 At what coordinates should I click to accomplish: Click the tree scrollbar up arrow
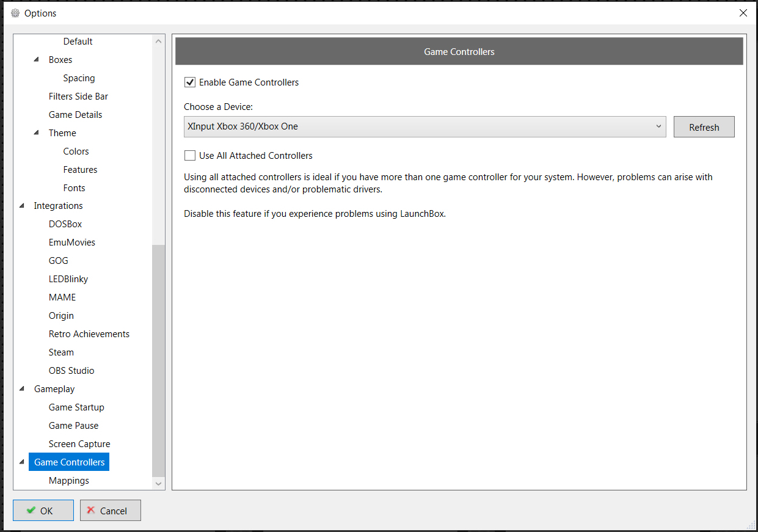tap(159, 42)
